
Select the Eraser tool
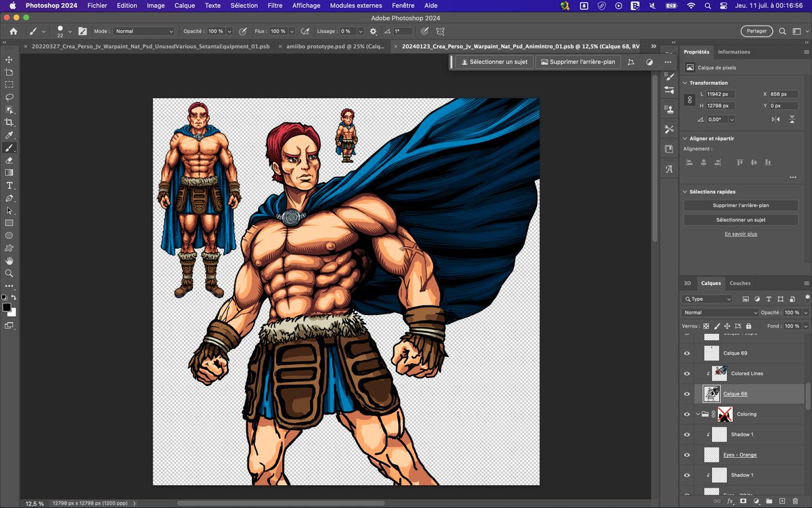pyautogui.click(x=9, y=161)
